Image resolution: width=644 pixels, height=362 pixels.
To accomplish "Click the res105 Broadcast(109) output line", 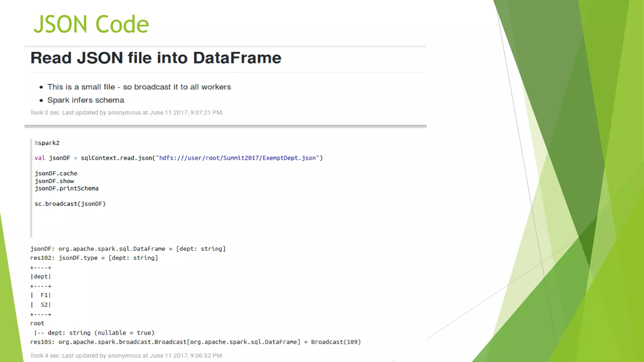I will point(195,342).
